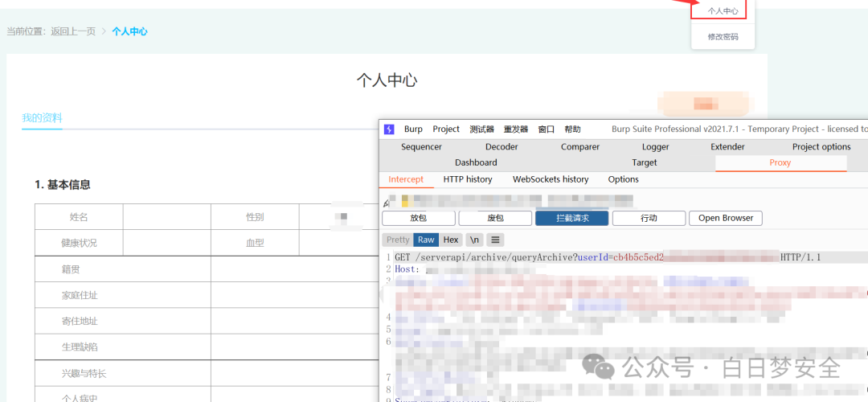Click the GET queryArchive request line
Viewport: 868px width, 402px height.
pos(608,257)
